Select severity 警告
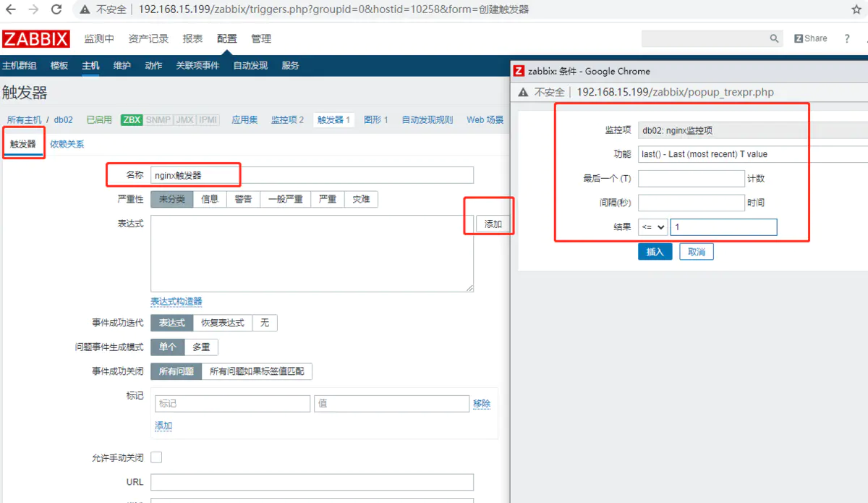The width and height of the screenshot is (868, 503). [x=243, y=199]
